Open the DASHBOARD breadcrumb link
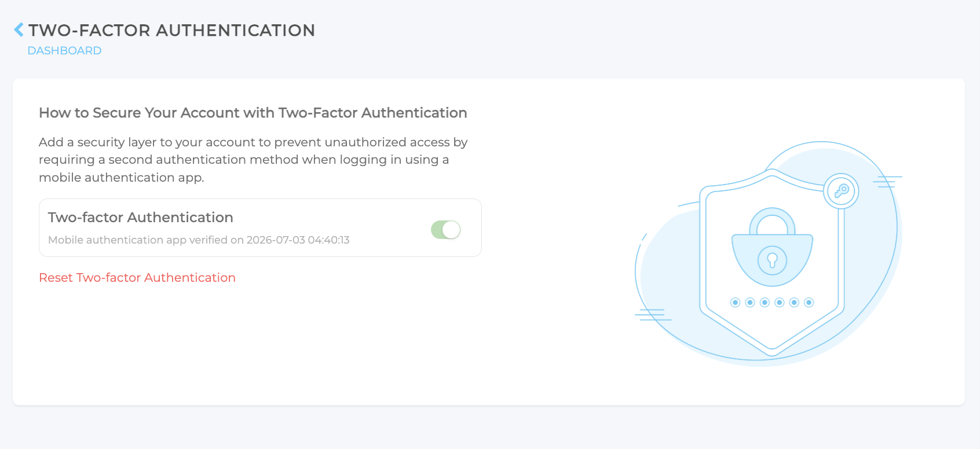The image size is (980, 449). (64, 50)
